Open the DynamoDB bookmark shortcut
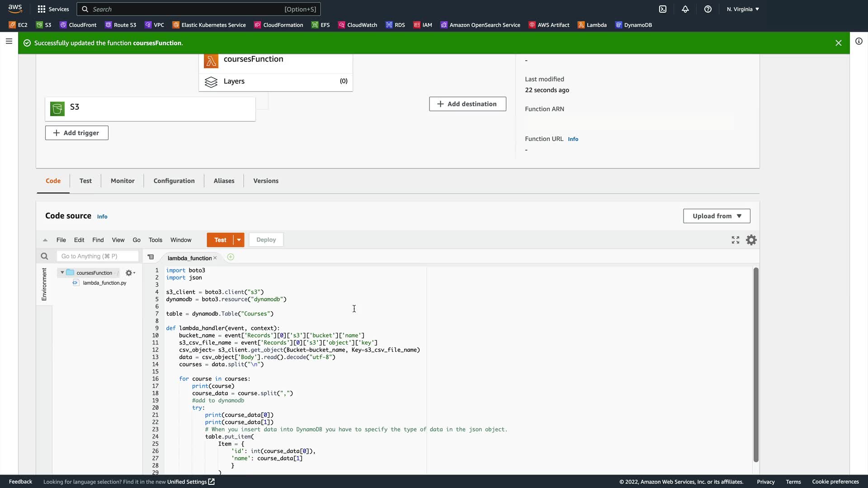 (x=633, y=25)
